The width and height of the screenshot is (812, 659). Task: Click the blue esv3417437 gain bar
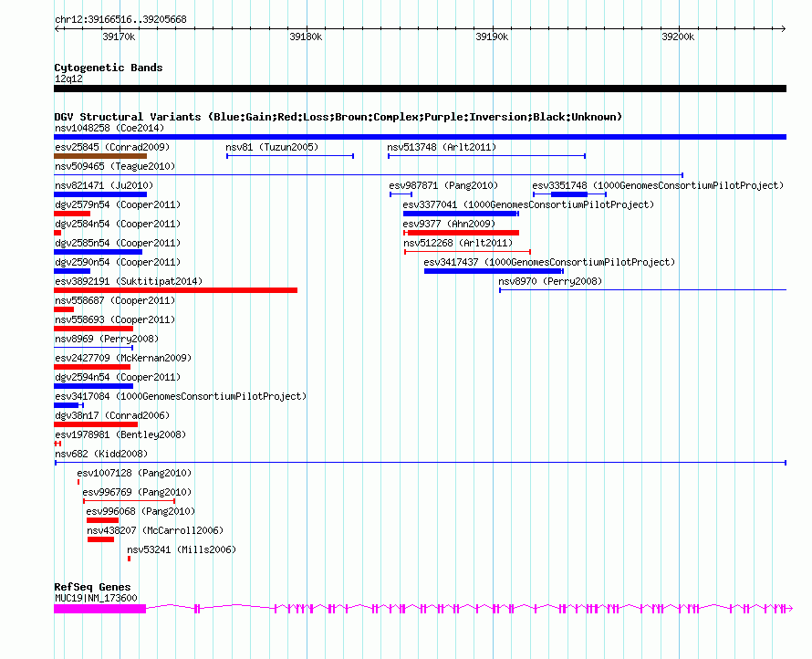point(494,271)
